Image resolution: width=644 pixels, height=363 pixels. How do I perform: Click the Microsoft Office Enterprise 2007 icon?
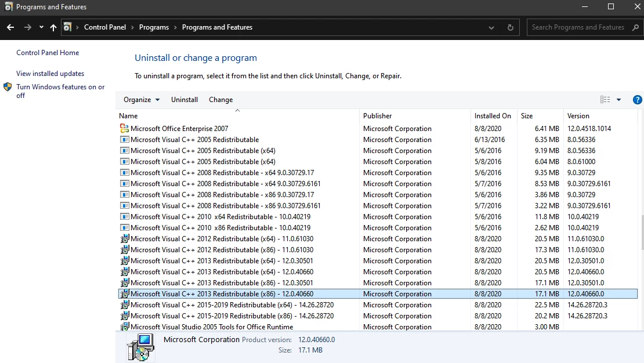[124, 129]
